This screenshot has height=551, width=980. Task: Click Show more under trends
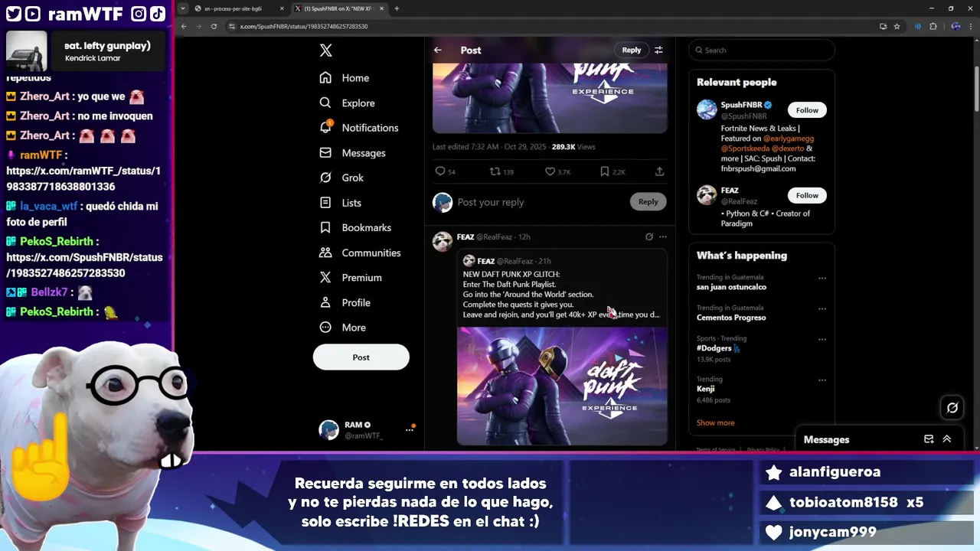(715, 422)
